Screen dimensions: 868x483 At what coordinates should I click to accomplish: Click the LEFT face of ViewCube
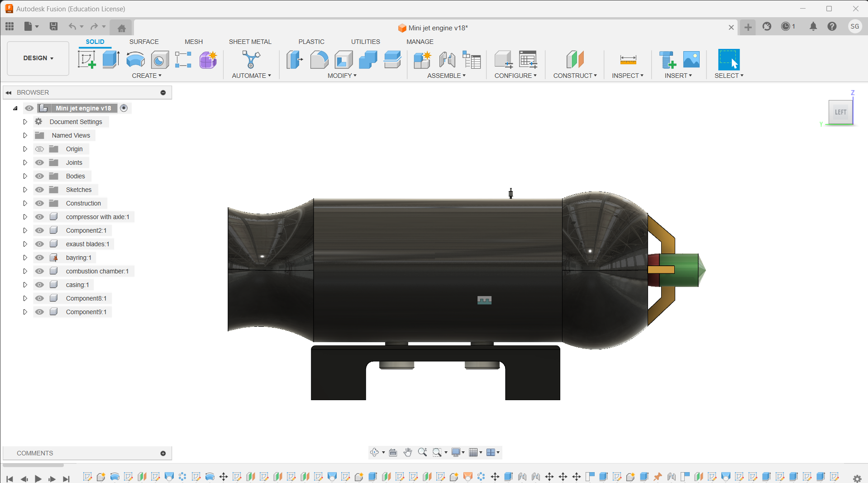840,112
